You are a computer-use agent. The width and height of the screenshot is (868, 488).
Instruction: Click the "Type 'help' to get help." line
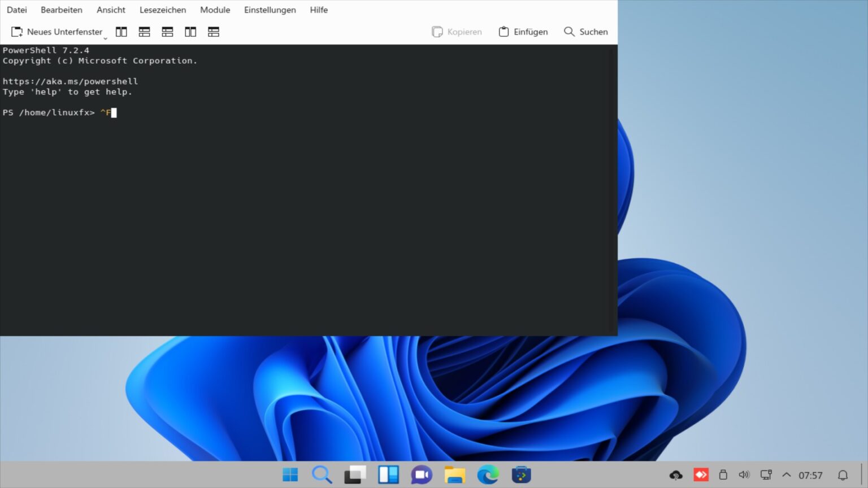(67, 91)
